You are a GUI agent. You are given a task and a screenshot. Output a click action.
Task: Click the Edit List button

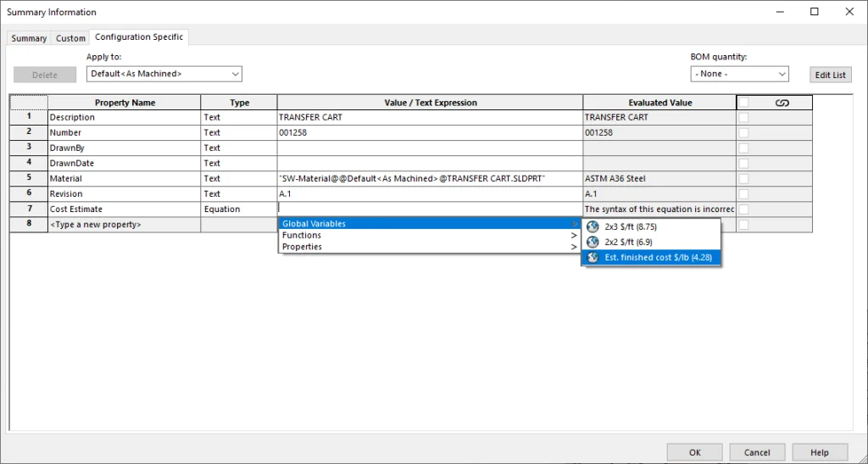tap(830, 75)
